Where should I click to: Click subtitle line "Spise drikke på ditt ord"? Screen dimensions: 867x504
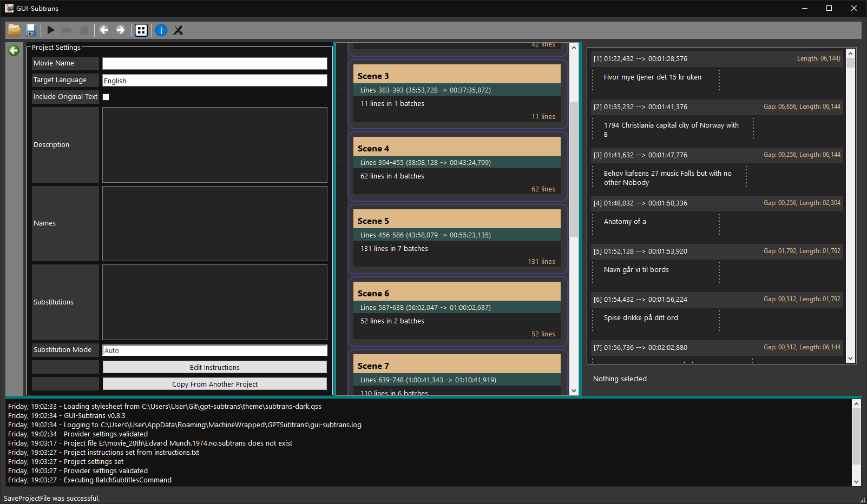click(641, 318)
